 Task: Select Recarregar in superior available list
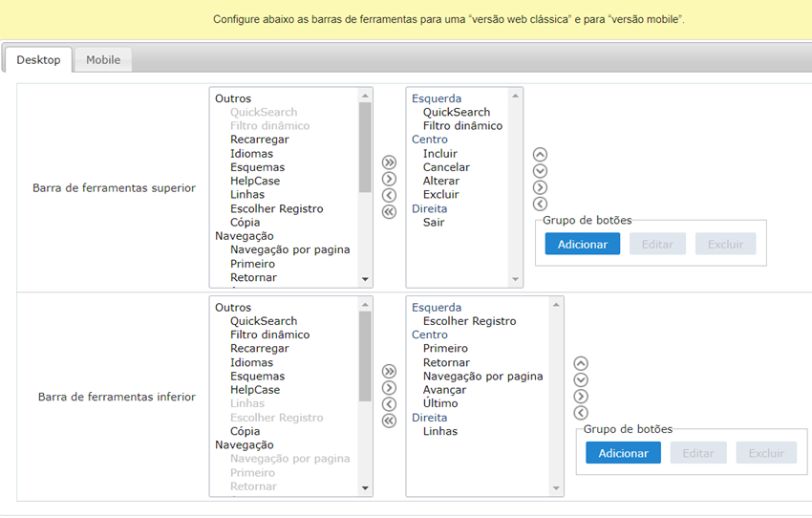point(260,140)
